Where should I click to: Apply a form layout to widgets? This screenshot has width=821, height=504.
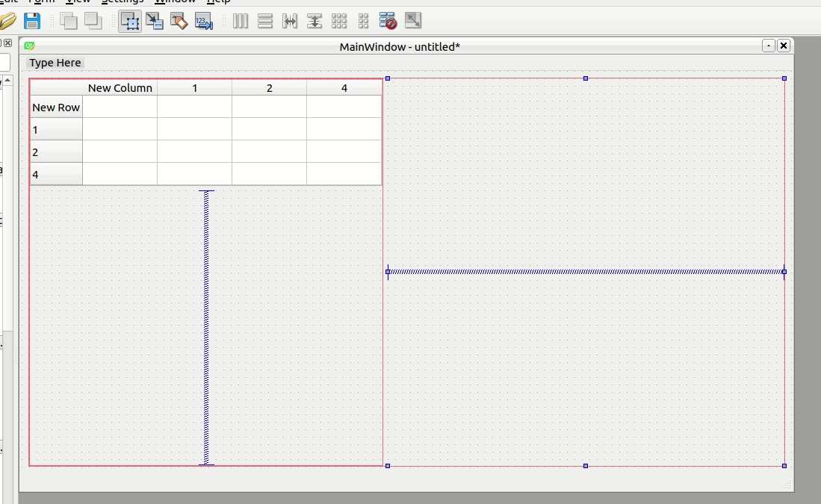pos(362,22)
